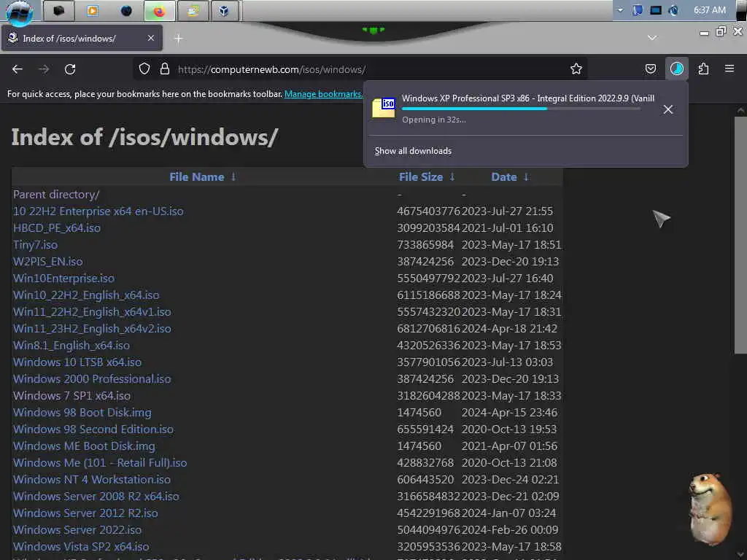Download Win11_22H2_English_x64v1.iso
This screenshot has height=560, width=747.
pyautogui.click(x=92, y=312)
